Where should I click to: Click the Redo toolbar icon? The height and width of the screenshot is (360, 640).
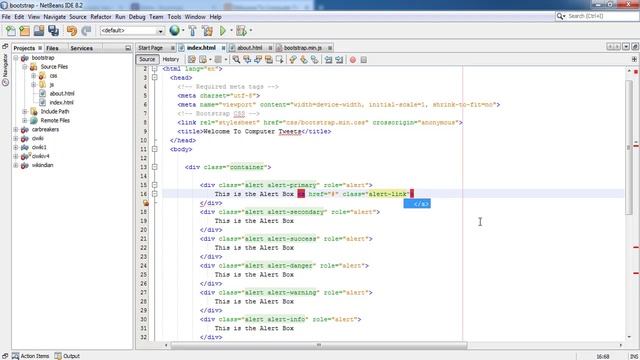tap(86, 31)
